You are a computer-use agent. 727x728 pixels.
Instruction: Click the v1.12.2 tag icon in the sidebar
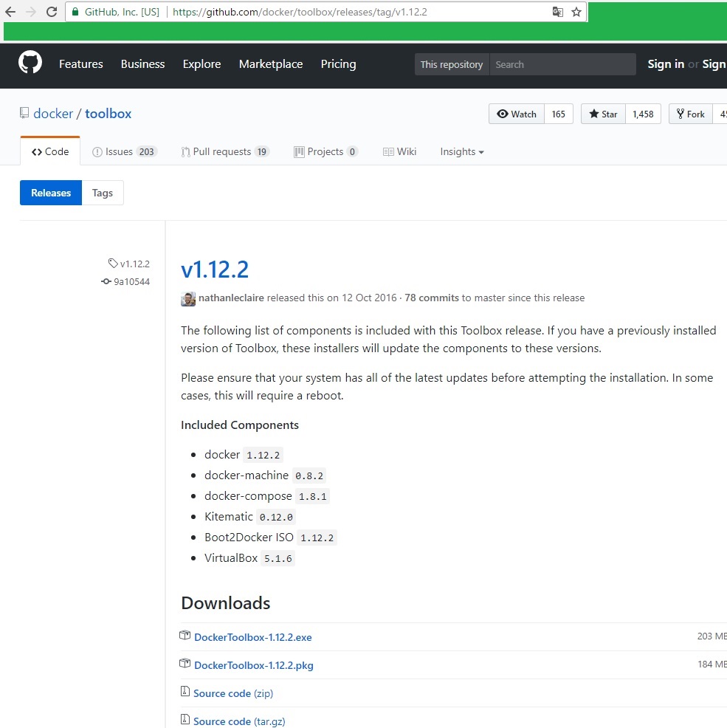(x=113, y=264)
